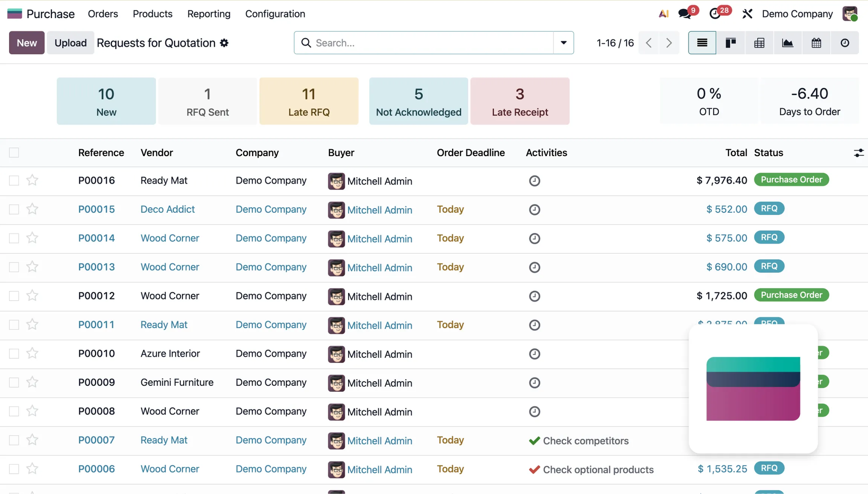Open the Products menu
868x494 pixels.
point(152,14)
